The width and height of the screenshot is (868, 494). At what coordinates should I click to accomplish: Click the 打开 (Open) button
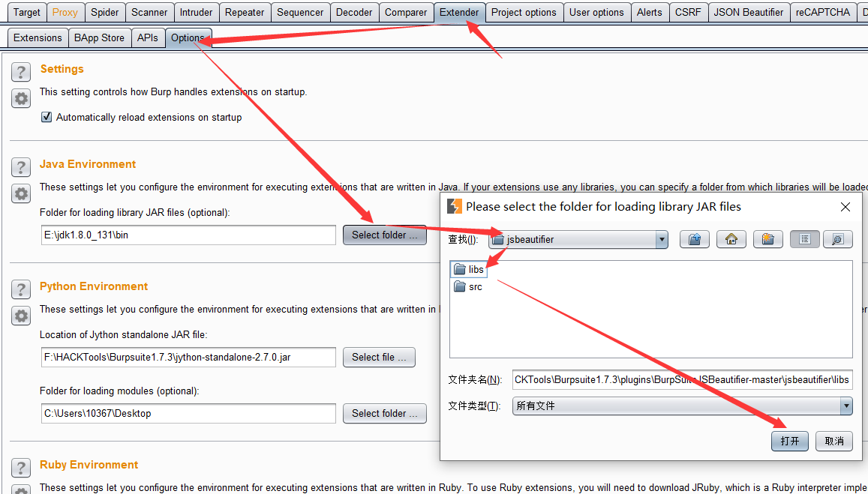789,441
